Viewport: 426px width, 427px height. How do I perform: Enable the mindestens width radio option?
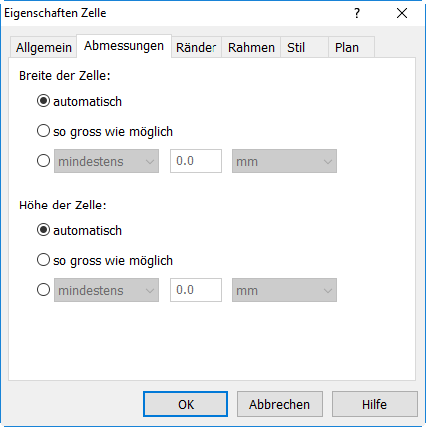tap(43, 161)
